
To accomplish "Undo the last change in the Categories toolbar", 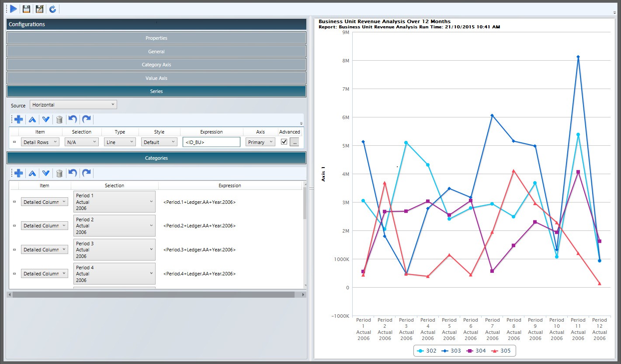I will tap(73, 173).
